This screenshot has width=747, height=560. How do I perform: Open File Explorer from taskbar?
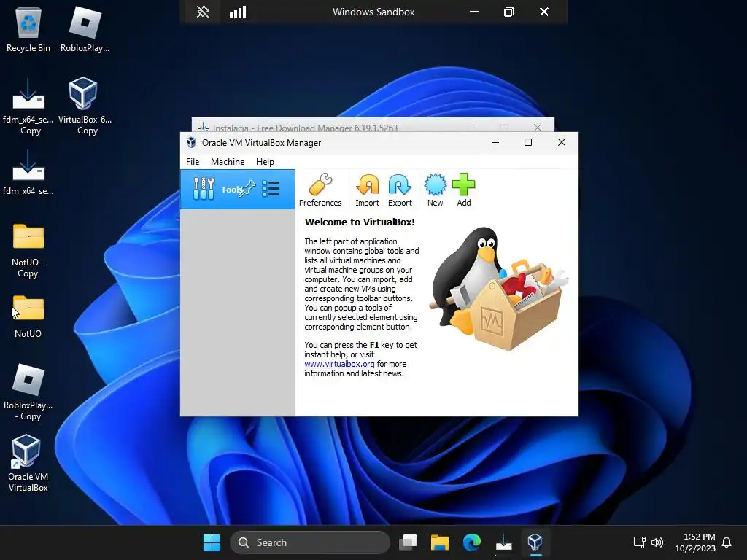point(440,542)
